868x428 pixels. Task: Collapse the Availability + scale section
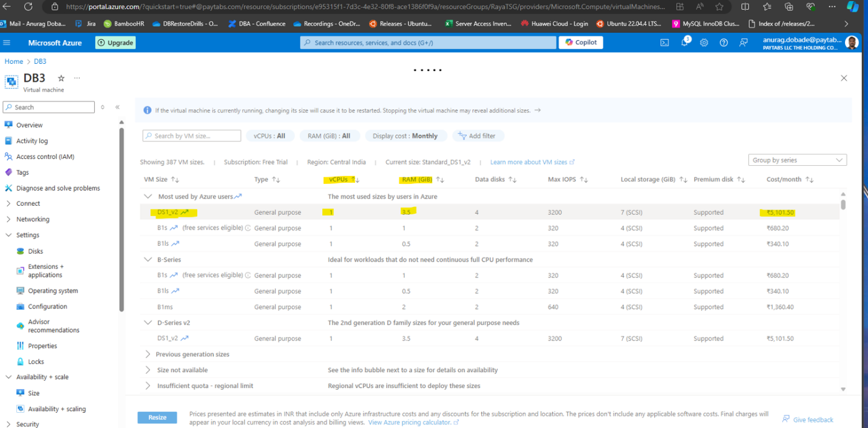click(x=8, y=378)
